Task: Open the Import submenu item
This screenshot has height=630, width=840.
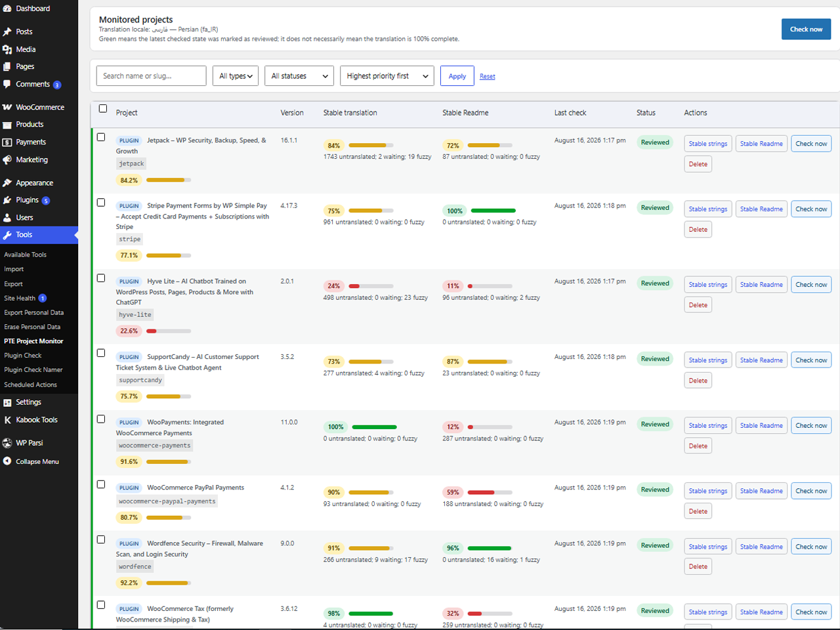Action: (x=14, y=269)
